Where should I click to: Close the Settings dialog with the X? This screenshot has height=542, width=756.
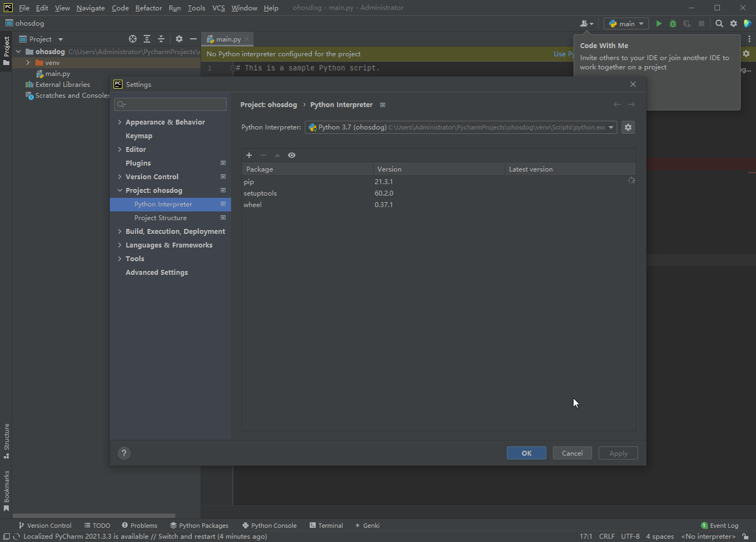tap(633, 84)
